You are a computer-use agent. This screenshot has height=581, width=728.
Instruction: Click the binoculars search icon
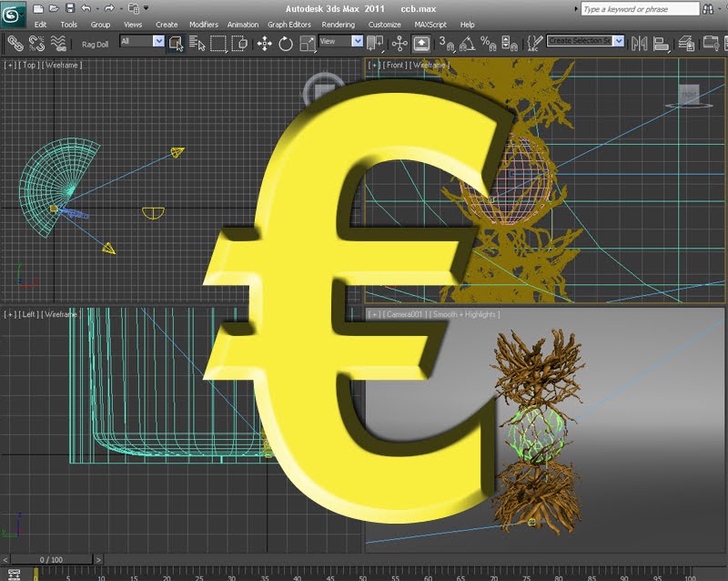708,9
